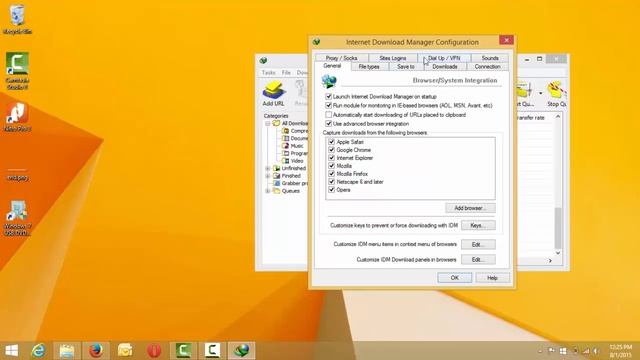This screenshot has width=640, height=360.
Task: Click the scroll-down arrow in IDM list
Action: pos(558,253)
